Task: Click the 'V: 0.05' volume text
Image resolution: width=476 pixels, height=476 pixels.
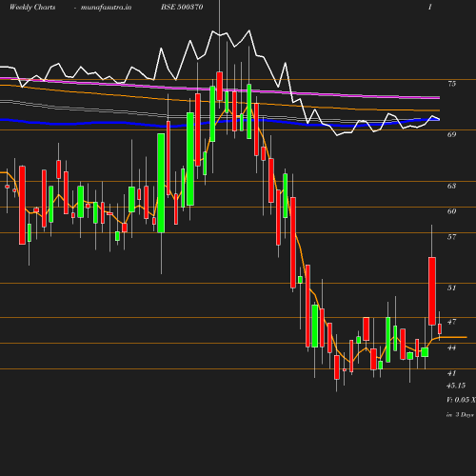Action: point(458,400)
